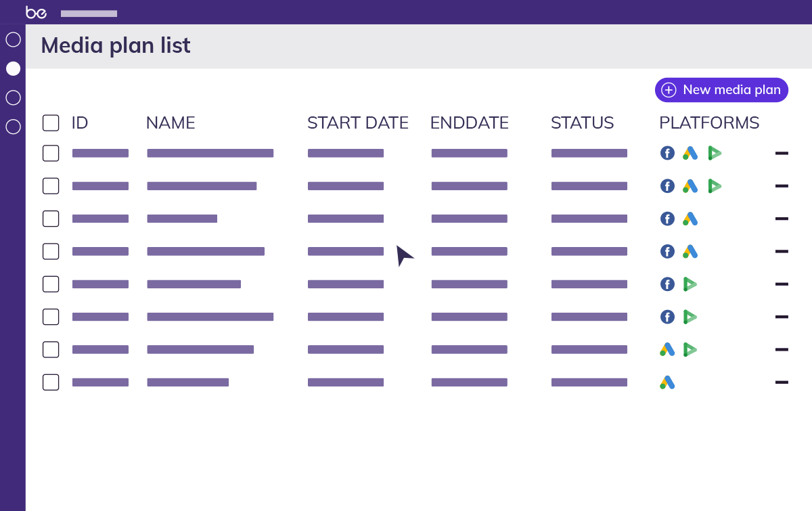The image size is (812, 511).
Task: Click the Display & Video 360 icon in first row
Action: [x=715, y=154]
